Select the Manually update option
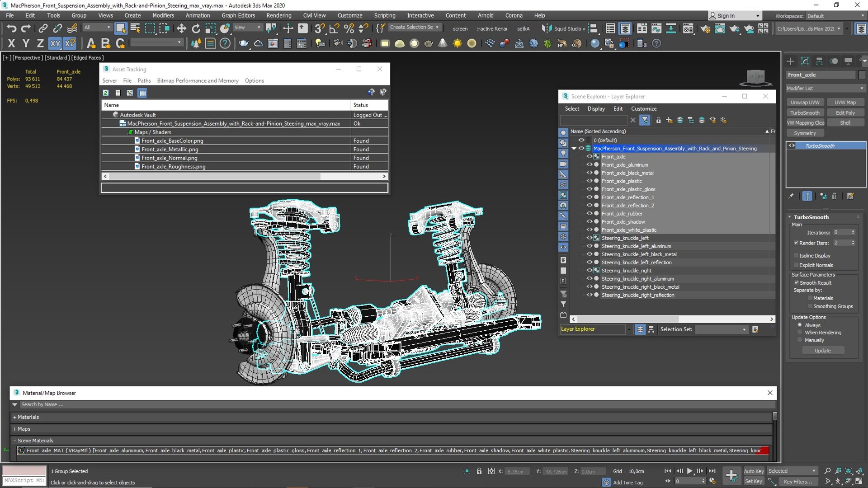Viewport: 868px width, 488px height. pyautogui.click(x=800, y=340)
